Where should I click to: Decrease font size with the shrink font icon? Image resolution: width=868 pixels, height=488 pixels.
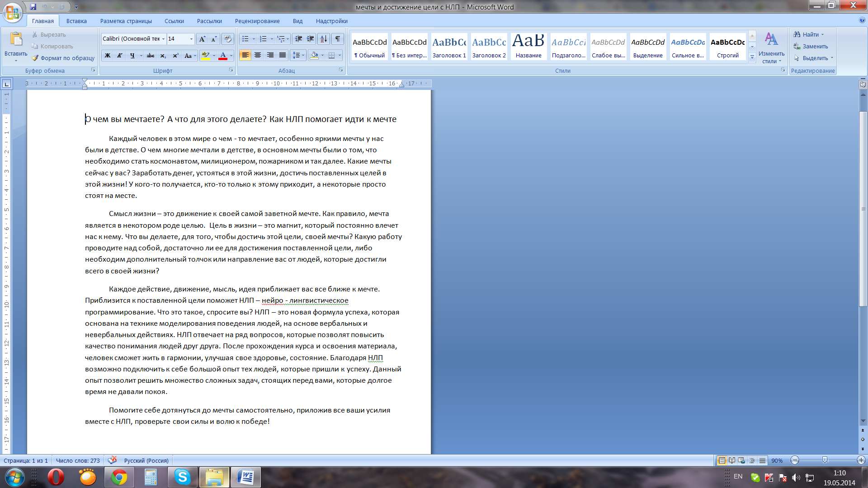(x=214, y=39)
